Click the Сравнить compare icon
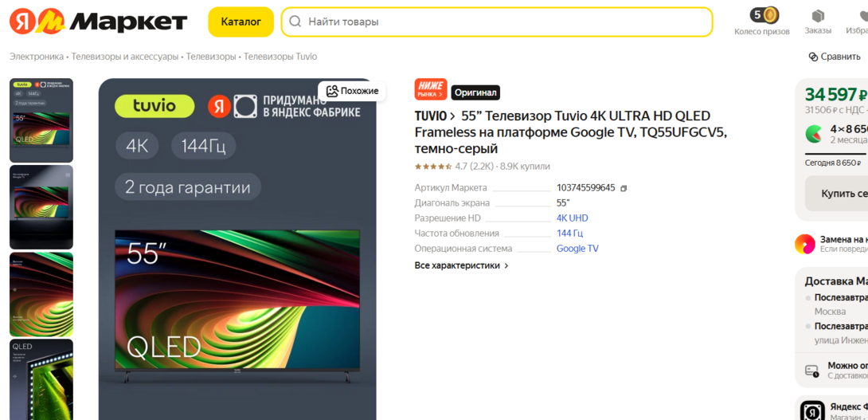The image size is (868, 420). (x=813, y=57)
